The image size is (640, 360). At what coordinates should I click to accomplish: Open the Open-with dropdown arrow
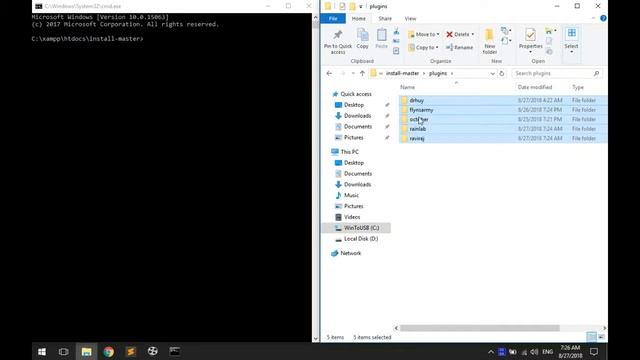[x=555, y=31]
